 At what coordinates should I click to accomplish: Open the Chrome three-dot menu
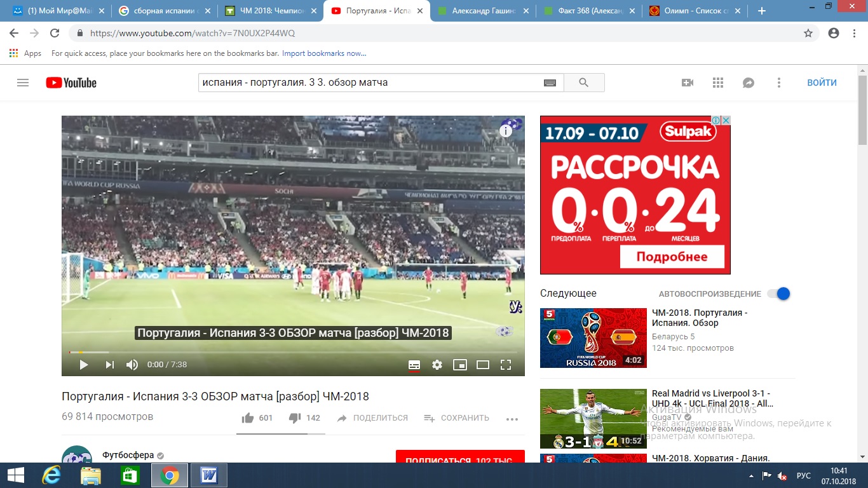tap(854, 33)
